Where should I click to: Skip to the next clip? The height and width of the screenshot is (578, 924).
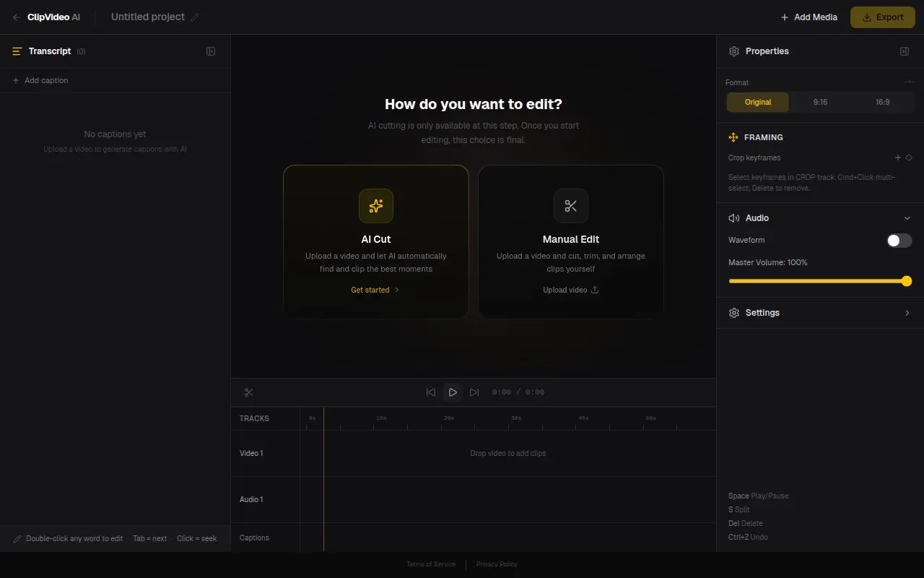coord(474,392)
